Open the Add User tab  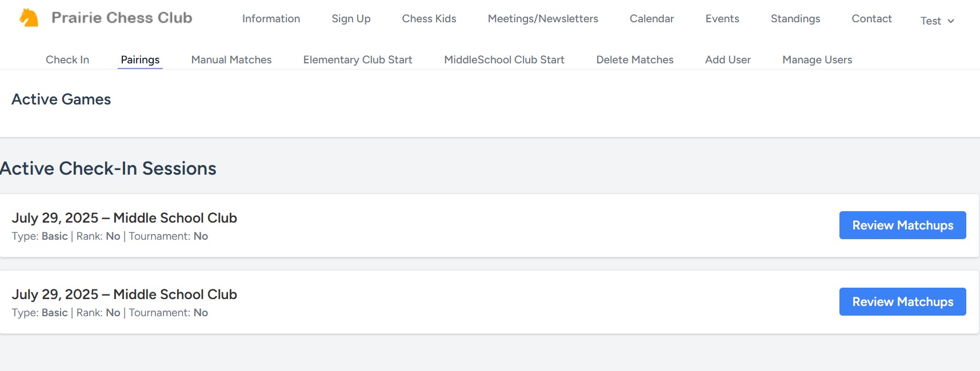click(x=727, y=60)
